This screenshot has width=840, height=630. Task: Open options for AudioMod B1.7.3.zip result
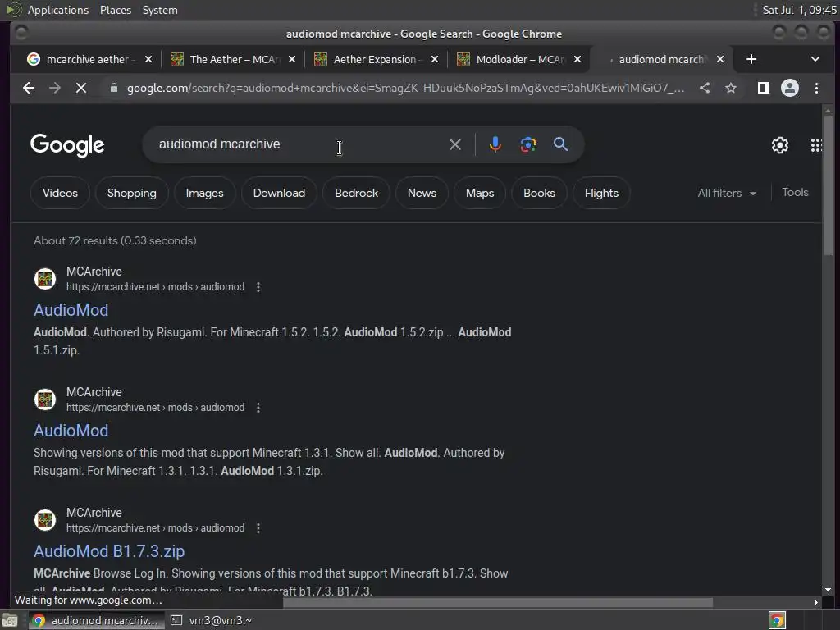point(258,528)
